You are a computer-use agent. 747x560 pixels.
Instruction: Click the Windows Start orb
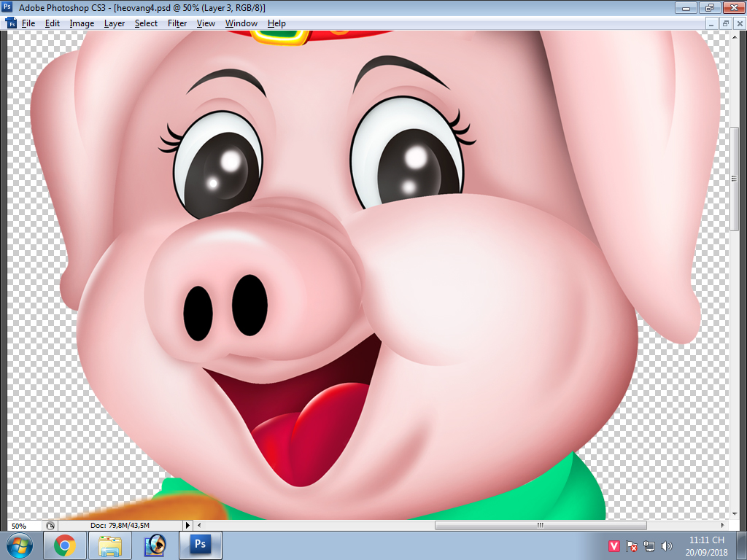[x=20, y=545]
